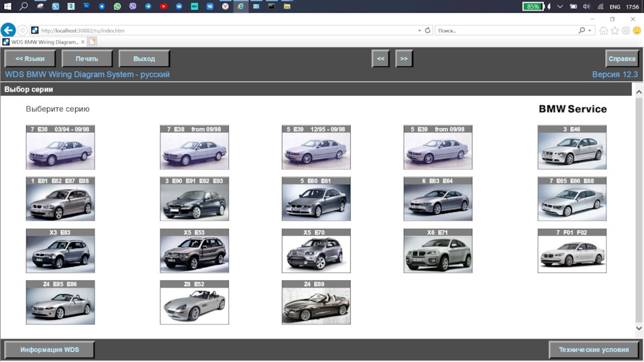The height and width of the screenshot is (362, 644).
Task: Click the << Языки button
Action: (30, 59)
